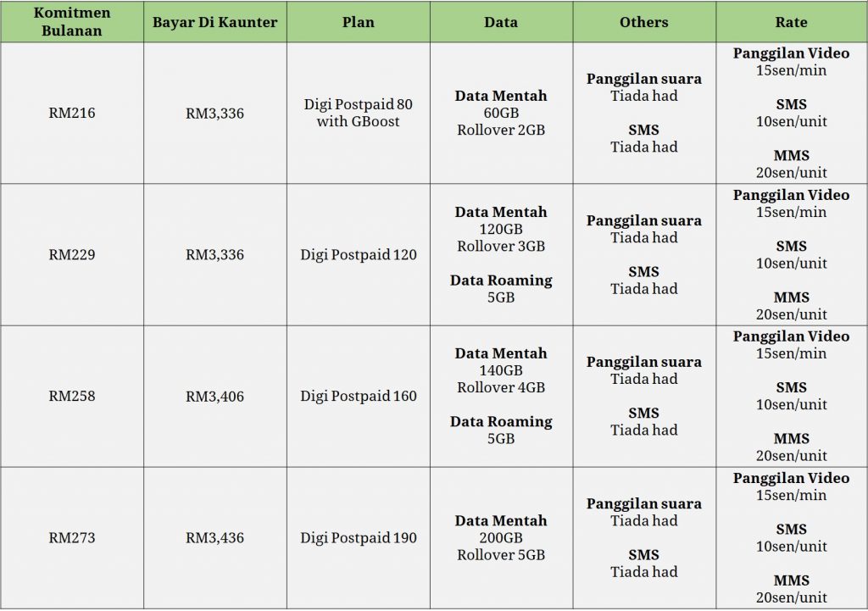The image size is (868, 611).
Task: Select the Bayar Di Kaunter header
Action: pos(215,21)
